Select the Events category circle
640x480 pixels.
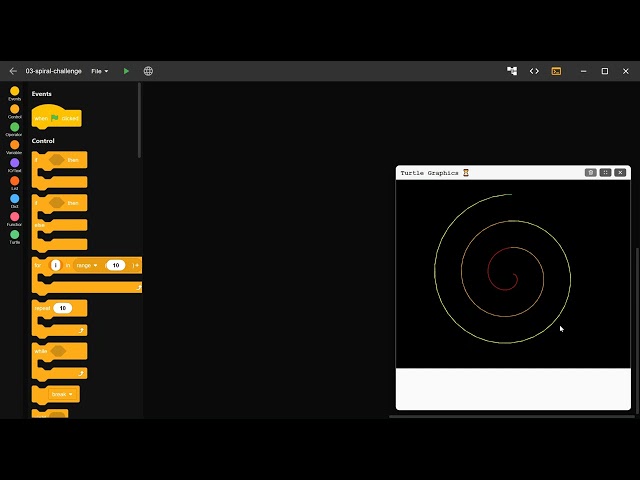[15, 91]
